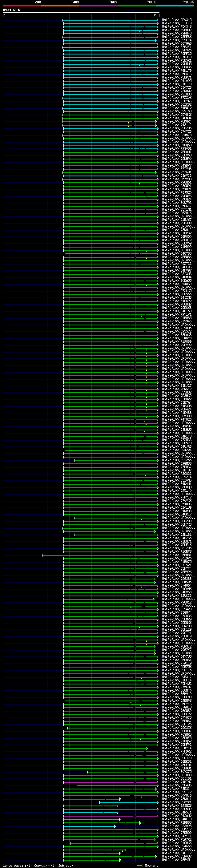
Task: Select hit label UniRef100_A9PF35
Action: point(177,54)
